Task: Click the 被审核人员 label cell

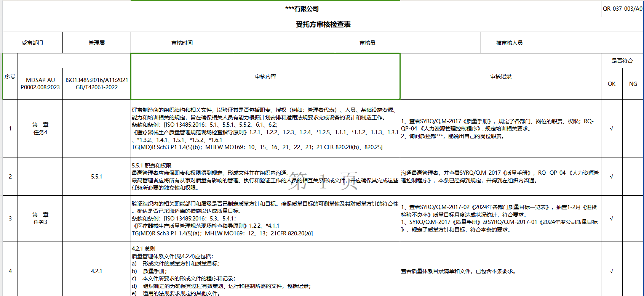Action: click(509, 43)
